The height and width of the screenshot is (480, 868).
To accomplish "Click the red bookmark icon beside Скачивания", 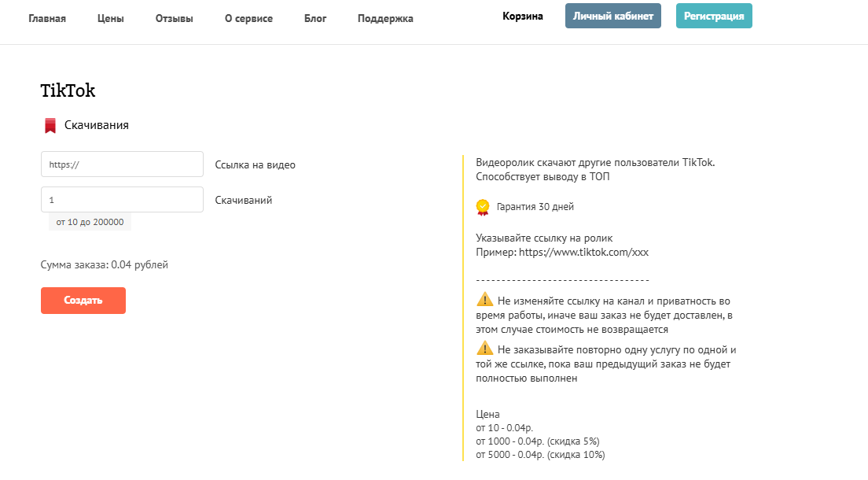I will click(x=50, y=126).
